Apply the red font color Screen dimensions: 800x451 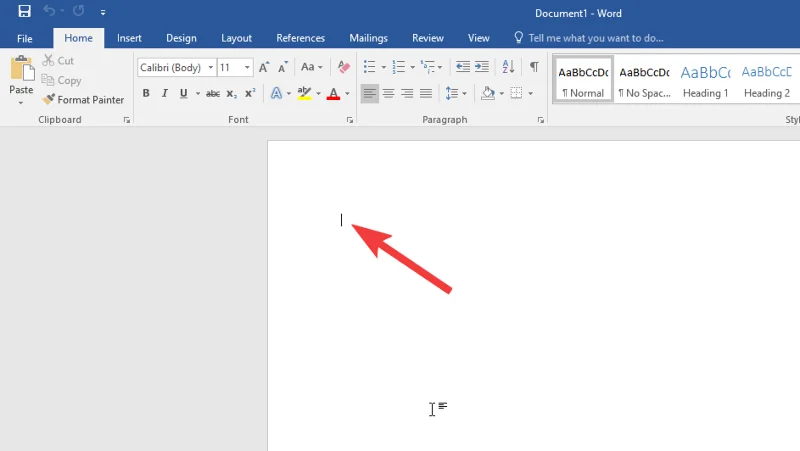332,94
